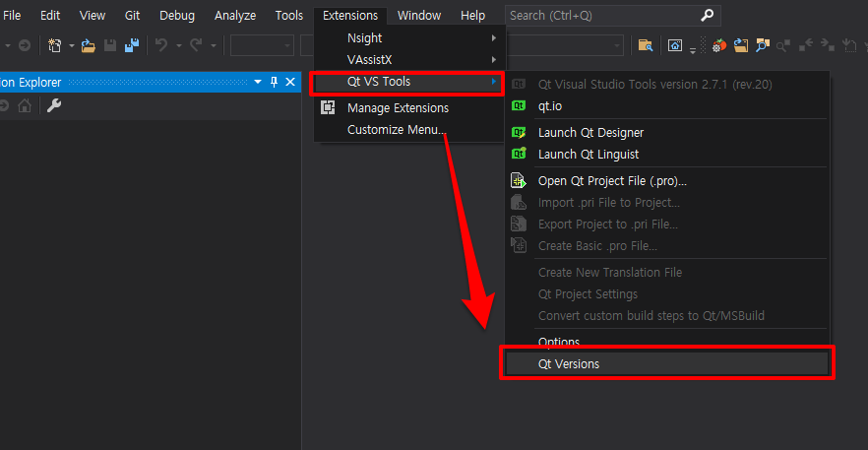This screenshot has height=450, width=868.
Task: Click Visual Assist Open File in Solution icon
Action: tap(741, 45)
